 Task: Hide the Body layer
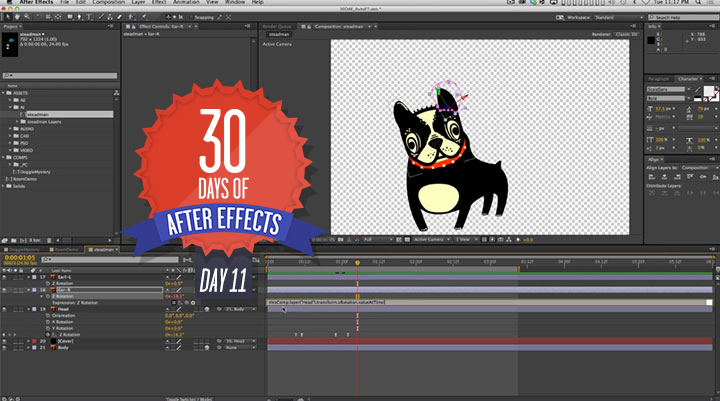4,348
